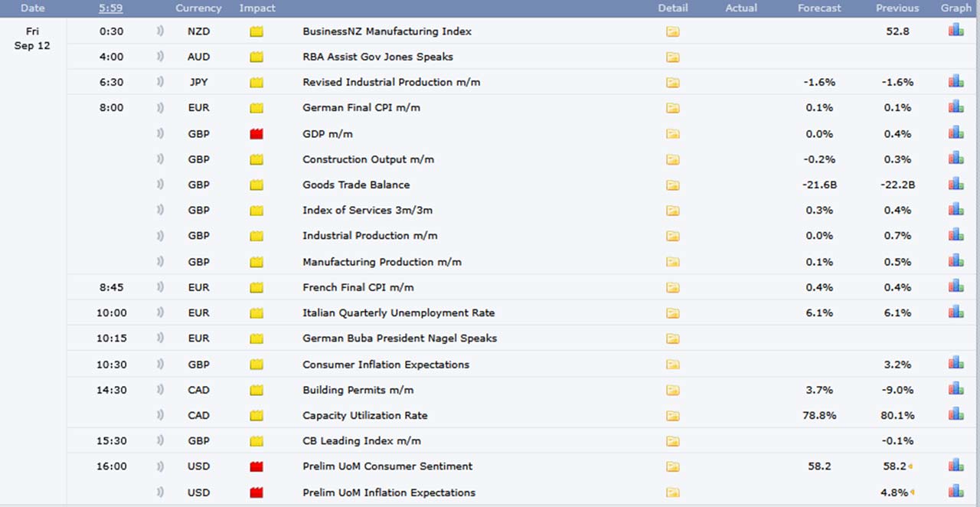The width and height of the screenshot is (980, 507).
Task: Toggle sound alert for the 4:00 AUD event
Action: coord(160,57)
